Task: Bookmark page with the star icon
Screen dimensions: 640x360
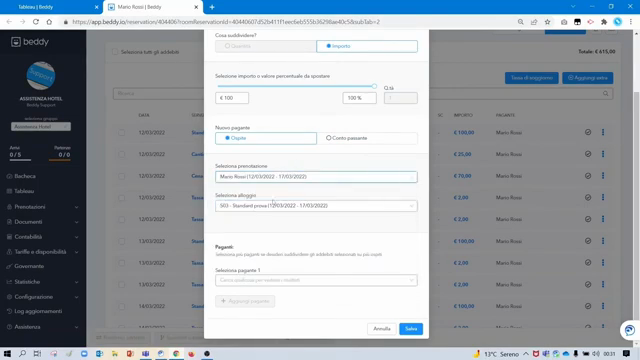Action: click(x=547, y=22)
